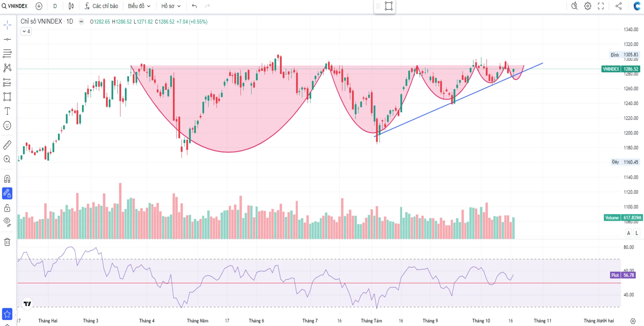Open VNINDEX symbol search
The width and height of the screenshot is (644, 326).
15,6
